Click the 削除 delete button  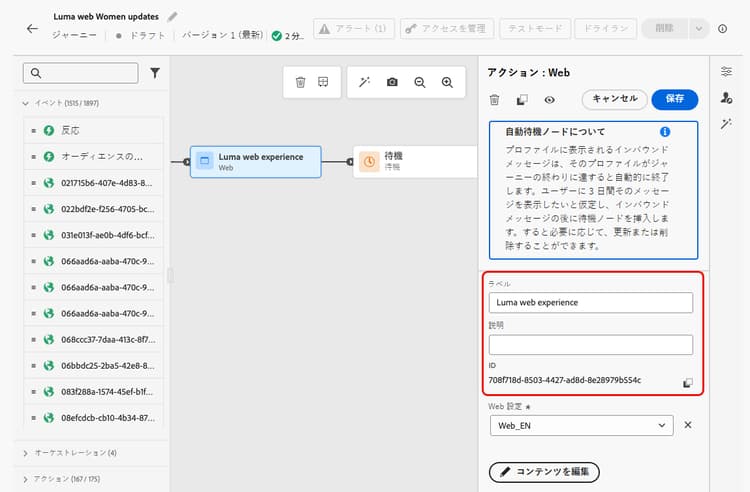click(x=664, y=29)
